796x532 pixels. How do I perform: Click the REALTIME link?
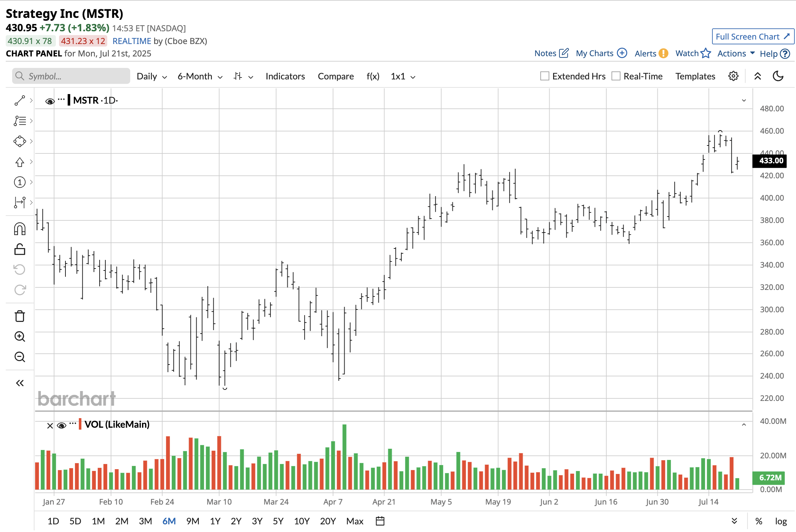click(132, 41)
